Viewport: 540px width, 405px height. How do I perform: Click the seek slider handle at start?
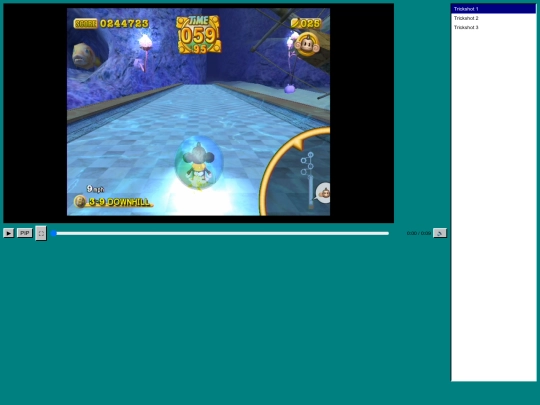[53, 233]
